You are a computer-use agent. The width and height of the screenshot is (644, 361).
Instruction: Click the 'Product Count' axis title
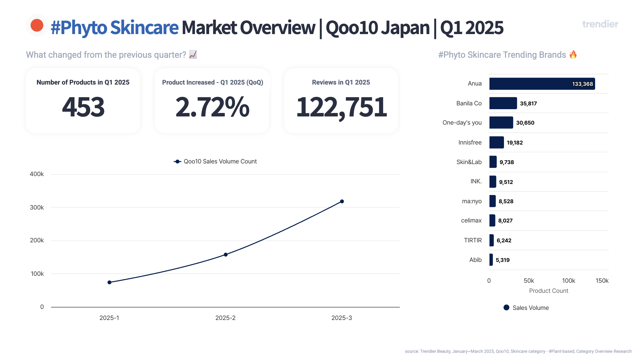click(548, 291)
